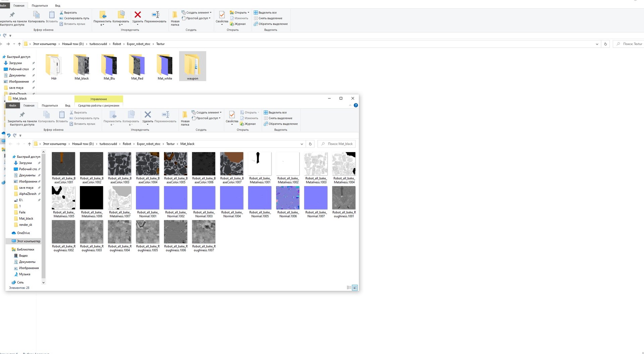Viewport: 644px width, 354px height.
Task: Click Вырезать (Cut) in Textur window ribbon
Action: pos(68,12)
